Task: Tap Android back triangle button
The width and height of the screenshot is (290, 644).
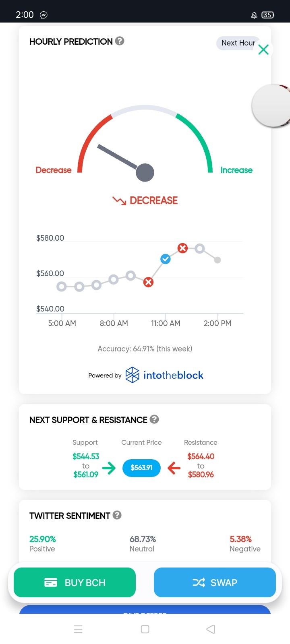Action: pyautogui.click(x=211, y=629)
